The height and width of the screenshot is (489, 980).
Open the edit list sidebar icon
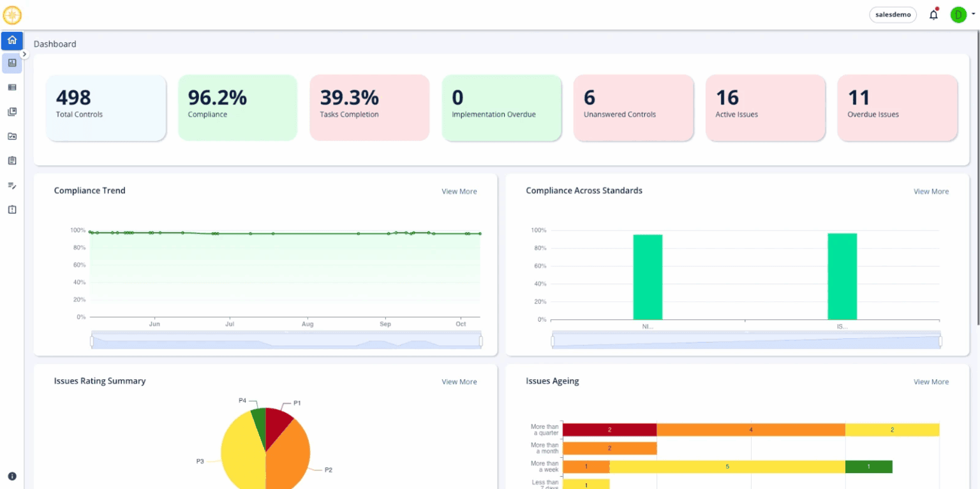coord(12,185)
